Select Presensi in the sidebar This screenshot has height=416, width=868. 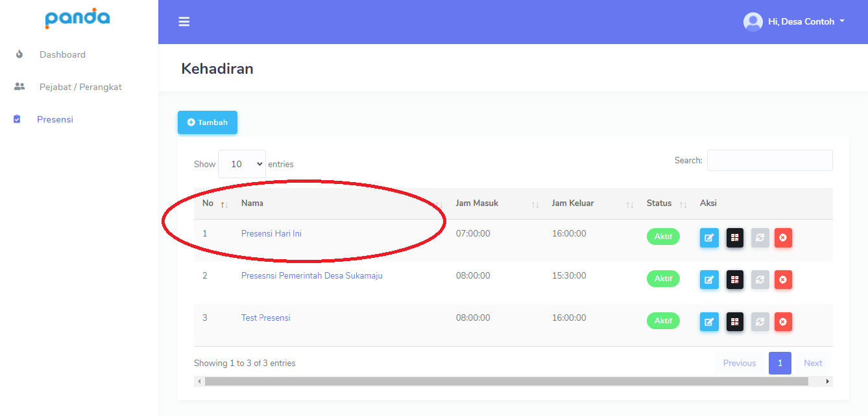[55, 119]
